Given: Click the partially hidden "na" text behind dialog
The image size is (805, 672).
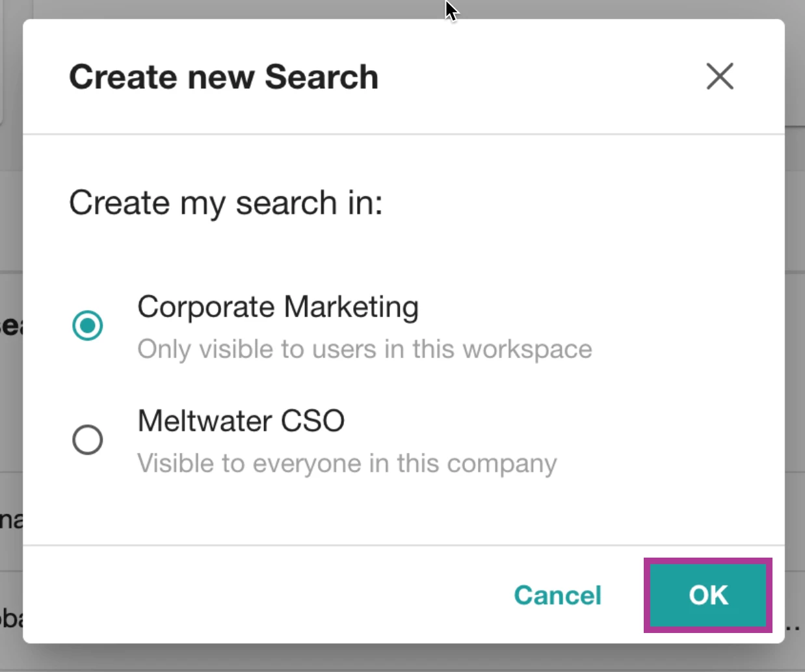Looking at the screenshot, I should click(10, 520).
